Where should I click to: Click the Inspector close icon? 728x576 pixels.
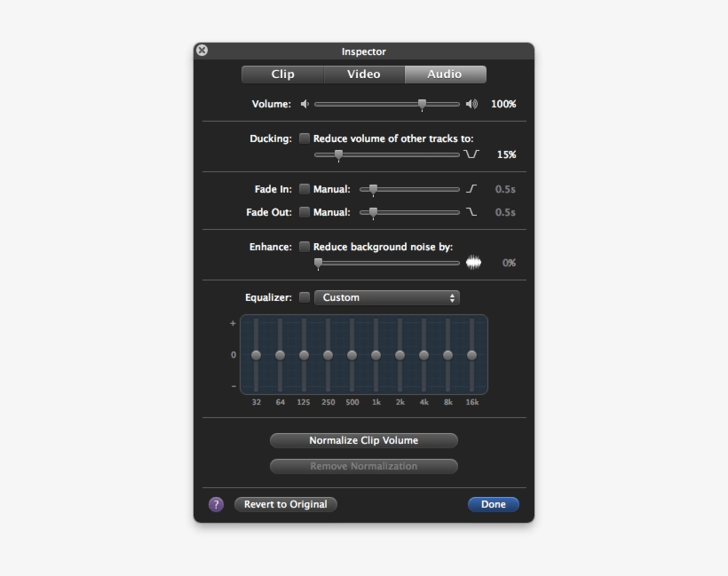(202, 51)
